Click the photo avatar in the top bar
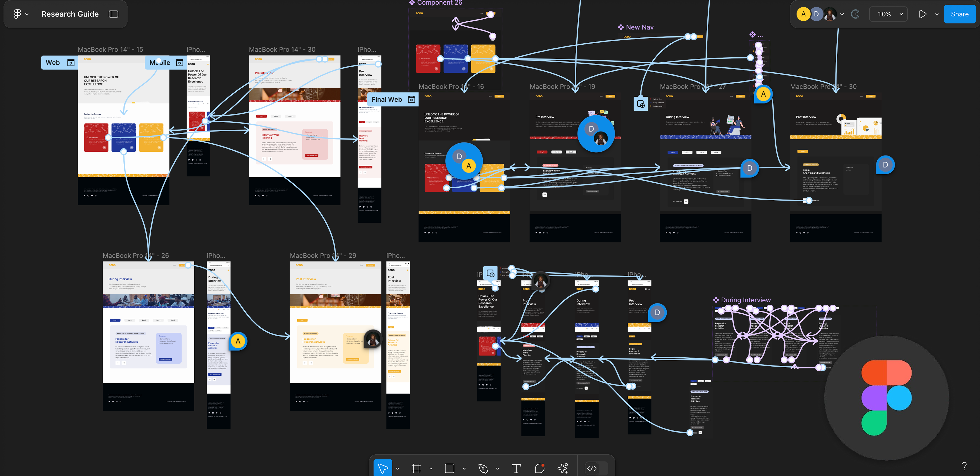The width and height of the screenshot is (980, 476). 830,14
